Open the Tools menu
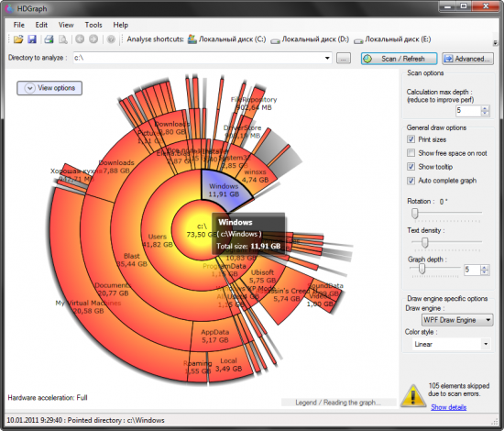The height and width of the screenshot is (431, 504). tap(93, 25)
